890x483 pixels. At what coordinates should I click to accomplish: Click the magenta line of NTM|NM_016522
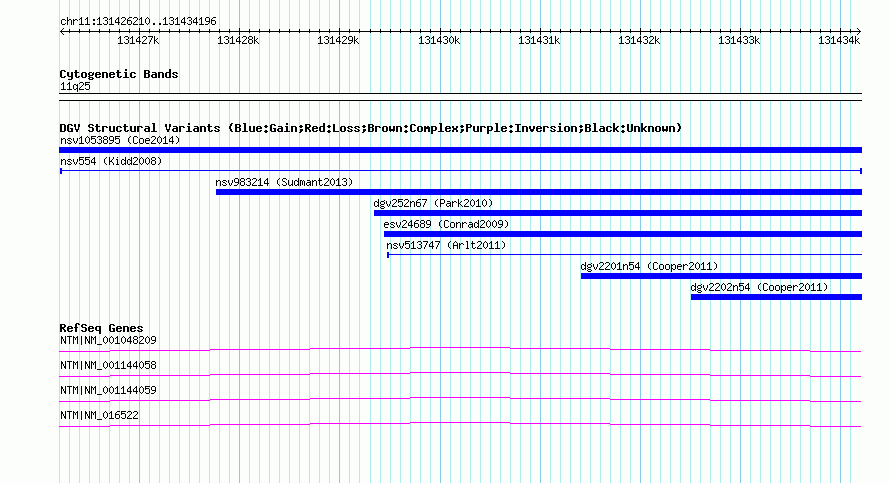460,424
